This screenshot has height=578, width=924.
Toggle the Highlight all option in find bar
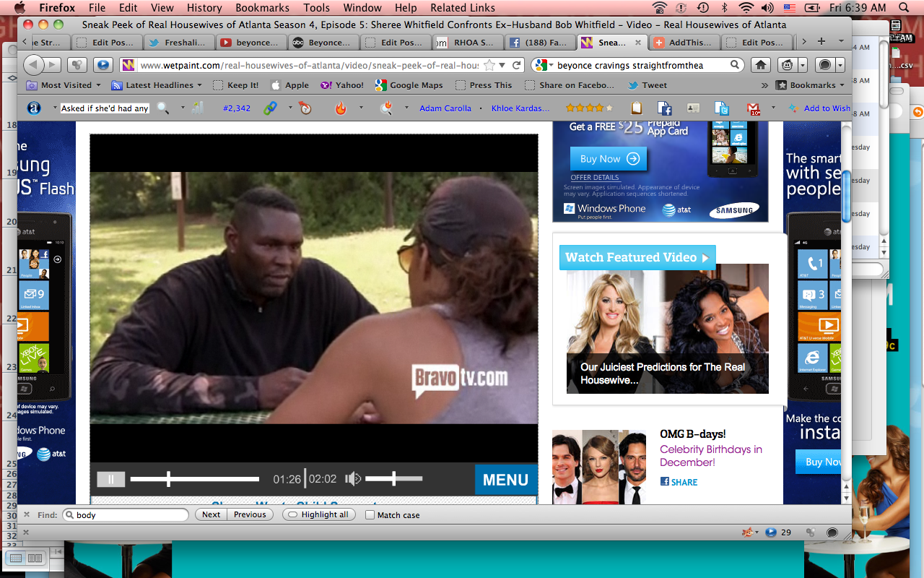click(x=319, y=514)
